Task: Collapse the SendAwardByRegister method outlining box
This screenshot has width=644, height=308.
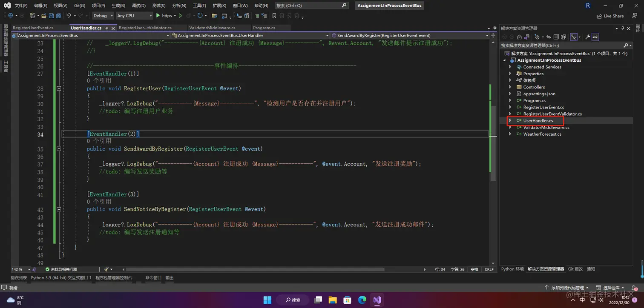Action: pyautogui.click(x=59, y=149)
